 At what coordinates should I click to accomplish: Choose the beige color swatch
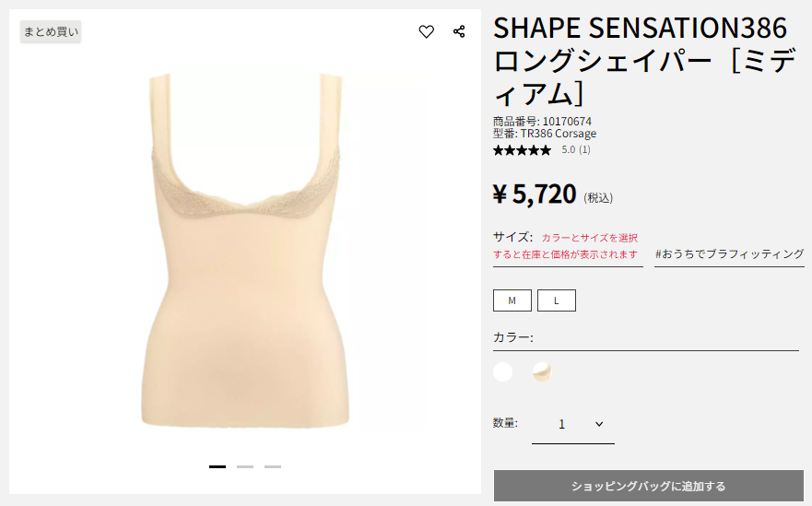(x=542, y=371)
